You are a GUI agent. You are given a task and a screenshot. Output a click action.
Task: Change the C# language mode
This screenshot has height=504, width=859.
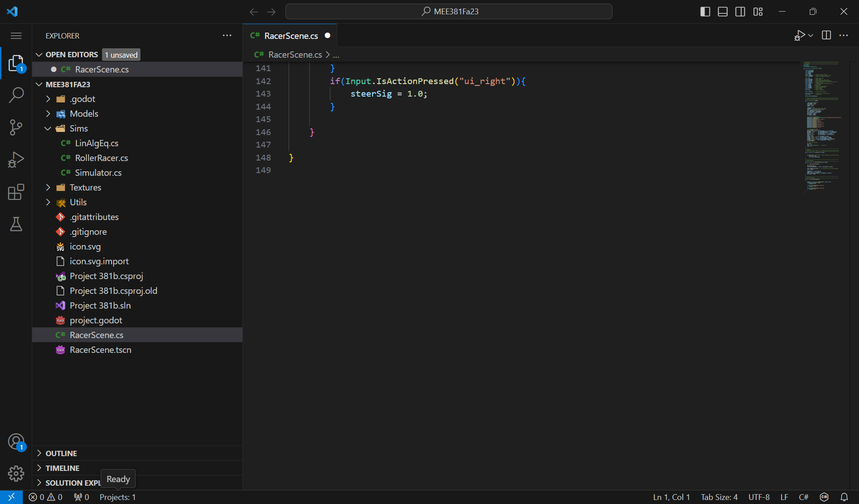[x=804, y=497]
